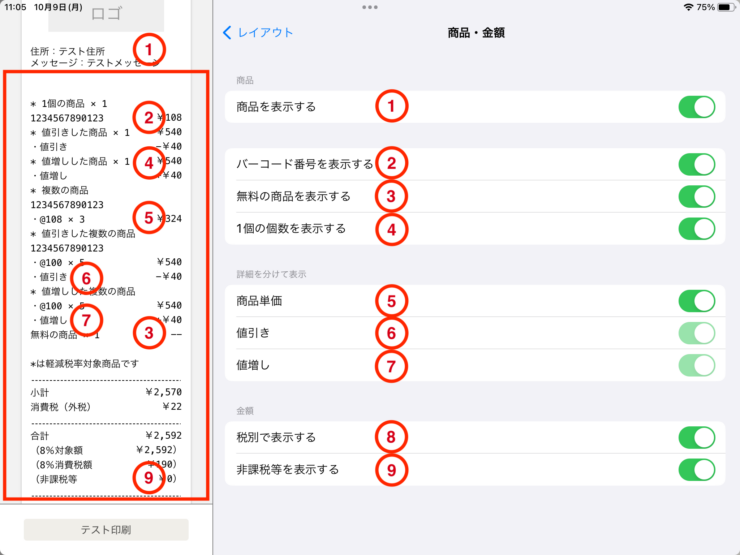Viewport: 740px width, 555px height.
Task: Click the 小計 line in receipt preview
Action: 106,392
